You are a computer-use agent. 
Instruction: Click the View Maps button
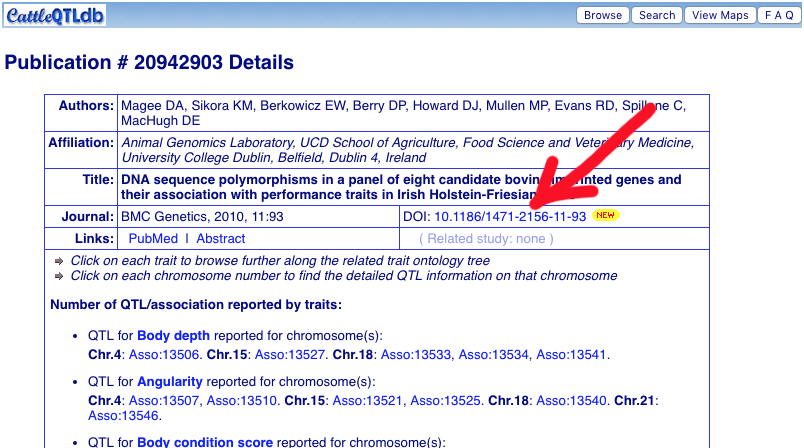pos(720,15)
